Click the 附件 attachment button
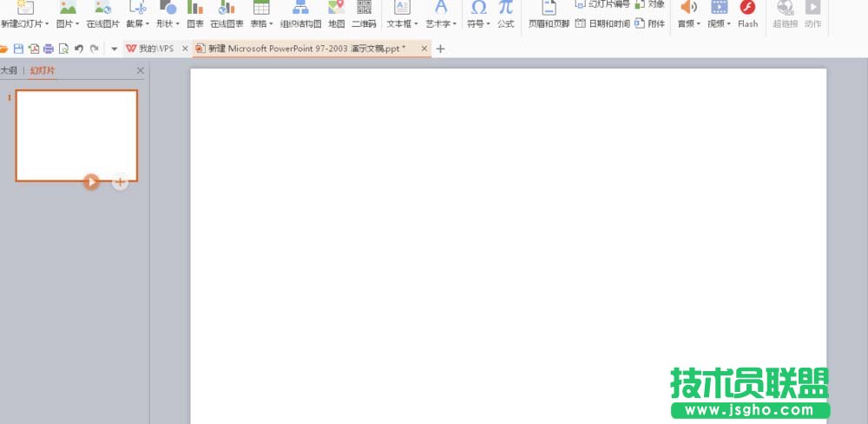 click(650, 23)
